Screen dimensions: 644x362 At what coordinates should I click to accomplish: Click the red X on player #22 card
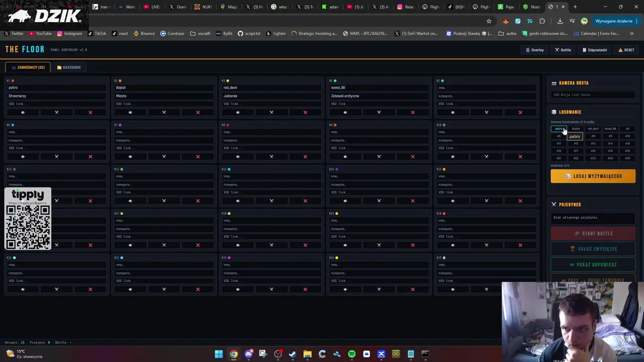[198, 289]
